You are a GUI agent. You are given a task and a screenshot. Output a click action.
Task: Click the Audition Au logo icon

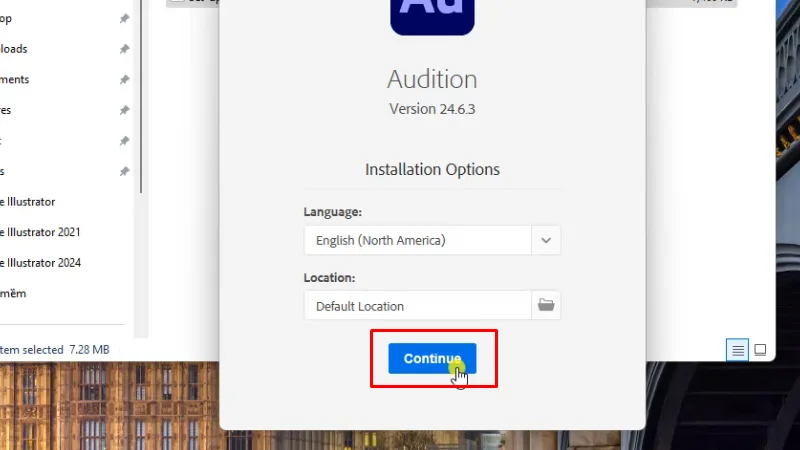click(433, 15)
